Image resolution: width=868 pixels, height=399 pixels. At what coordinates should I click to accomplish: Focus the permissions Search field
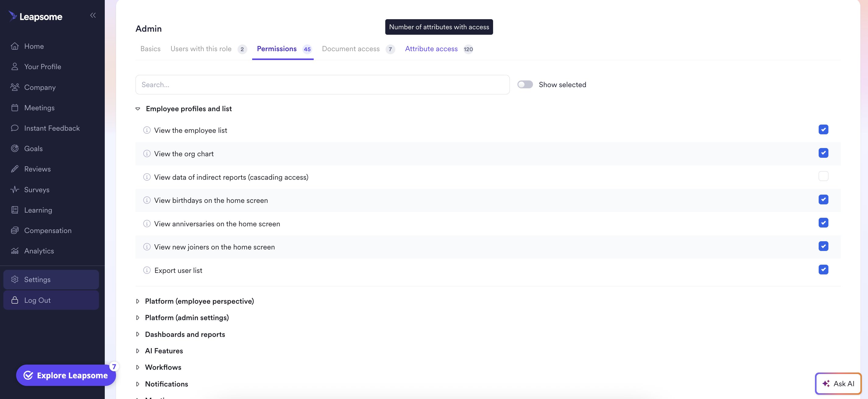[323, 85]
